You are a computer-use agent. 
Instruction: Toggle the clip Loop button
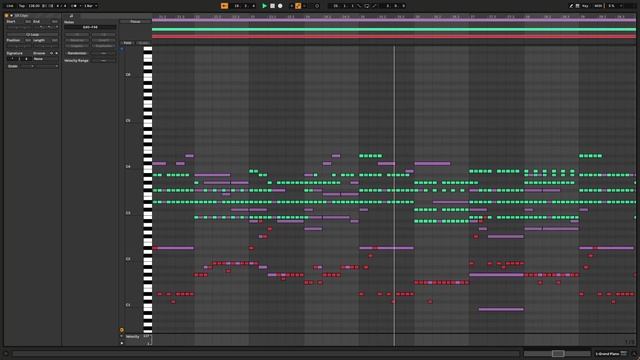32,35
